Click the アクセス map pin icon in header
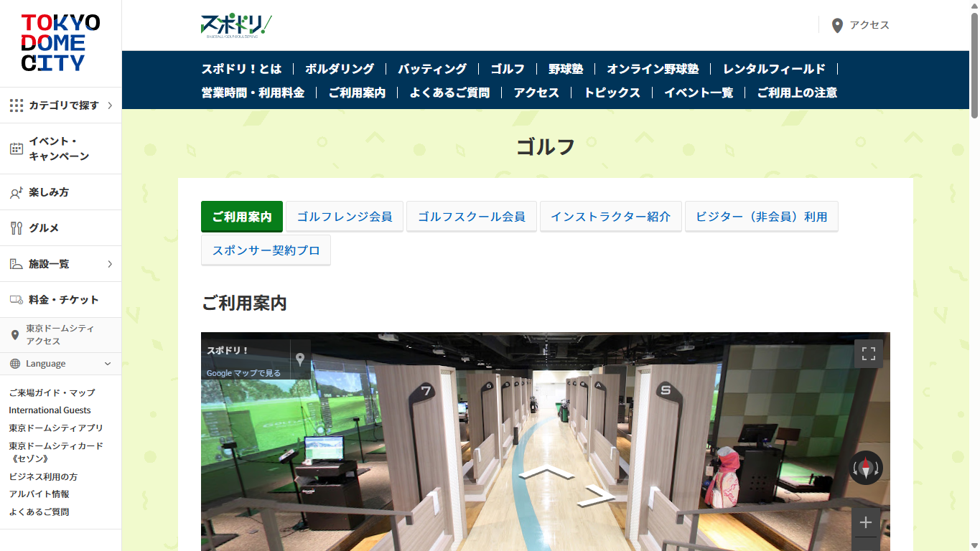Screen dimensions: 980x551 [837, 25]
